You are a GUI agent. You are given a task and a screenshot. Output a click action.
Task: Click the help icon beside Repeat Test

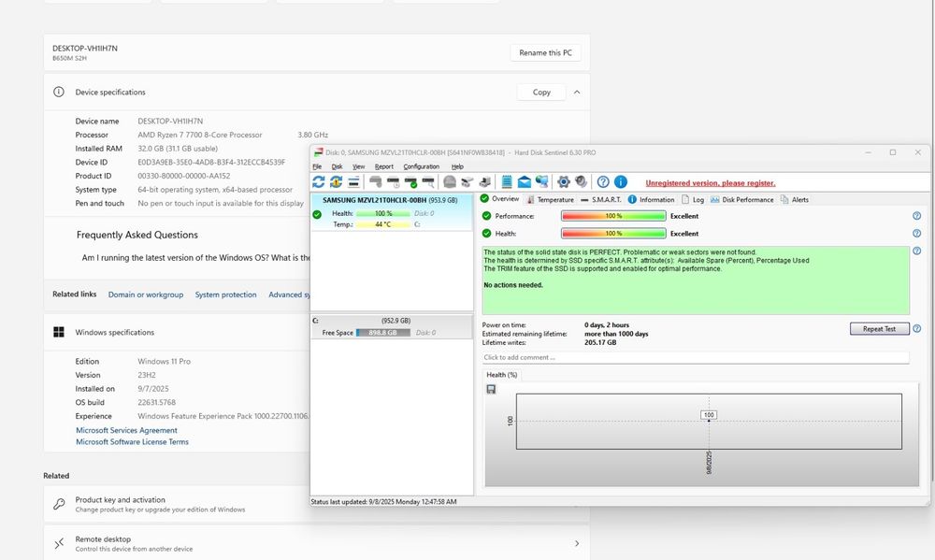click(x=916, y=328)
